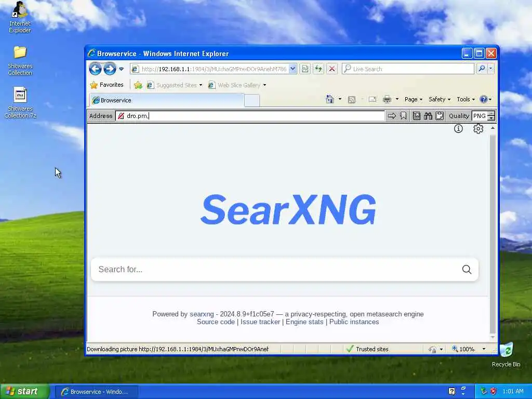
Task: Open the Favorites star button
Action: tap(107, 85)
